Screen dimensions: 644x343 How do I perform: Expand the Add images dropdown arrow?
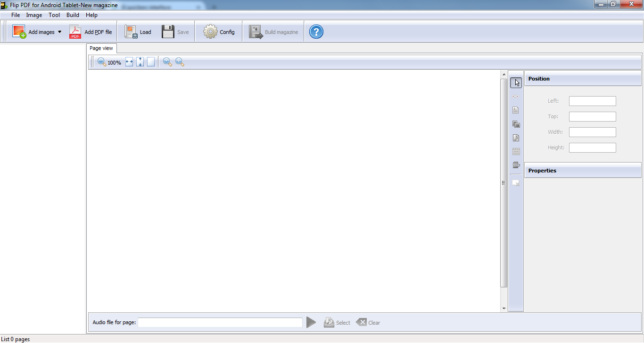(60, 32)
